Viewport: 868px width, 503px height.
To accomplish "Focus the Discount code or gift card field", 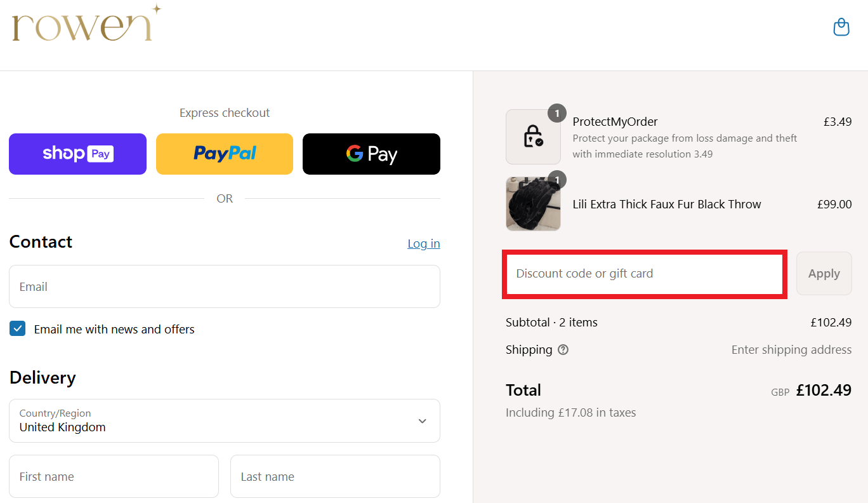I will [645, 274].
